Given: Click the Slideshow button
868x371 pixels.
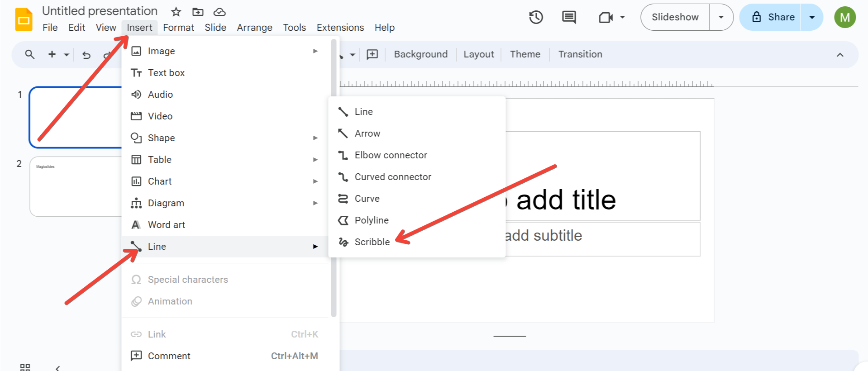Looking at the screenshot, I should click(675, 18).
